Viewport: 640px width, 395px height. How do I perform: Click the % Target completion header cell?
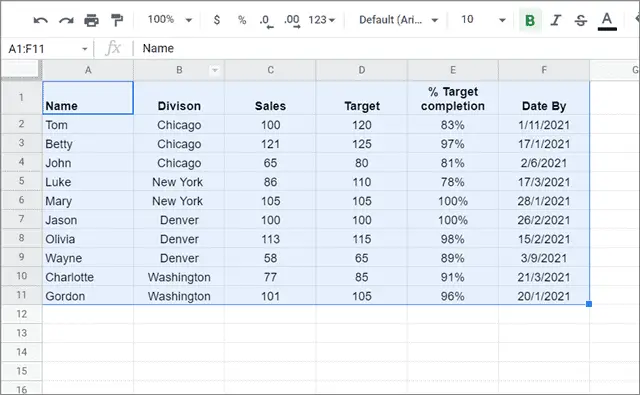(453, 98)
